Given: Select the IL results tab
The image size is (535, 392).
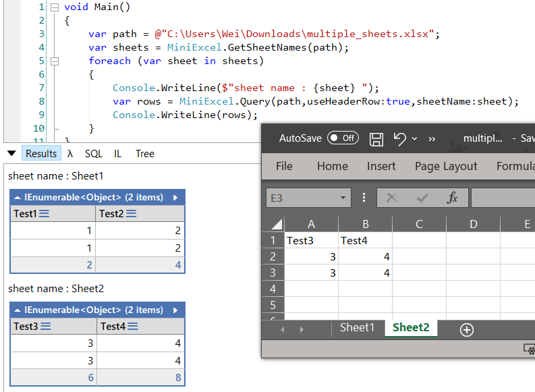Looking at the screenshot, I should 117,154.
